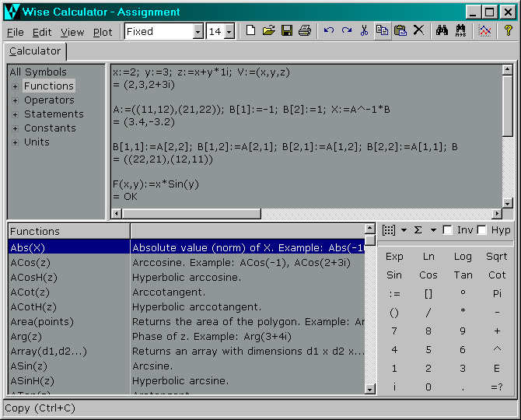The width and height of the screenshot is (521, 420).
Task: Click the worksheet scroll down arrow
Action: 507,203
